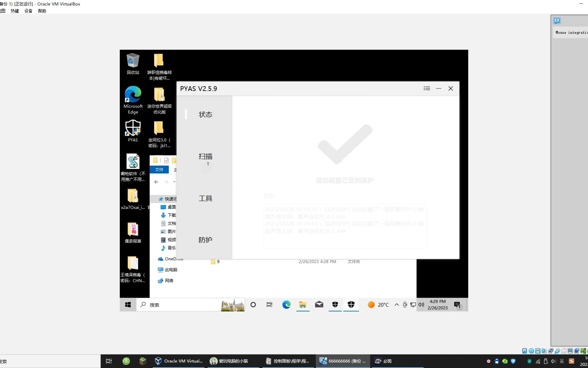Click the VirtualBox notification center icon
This screenshot has height=368, width=588.
(x=557, y=21)
